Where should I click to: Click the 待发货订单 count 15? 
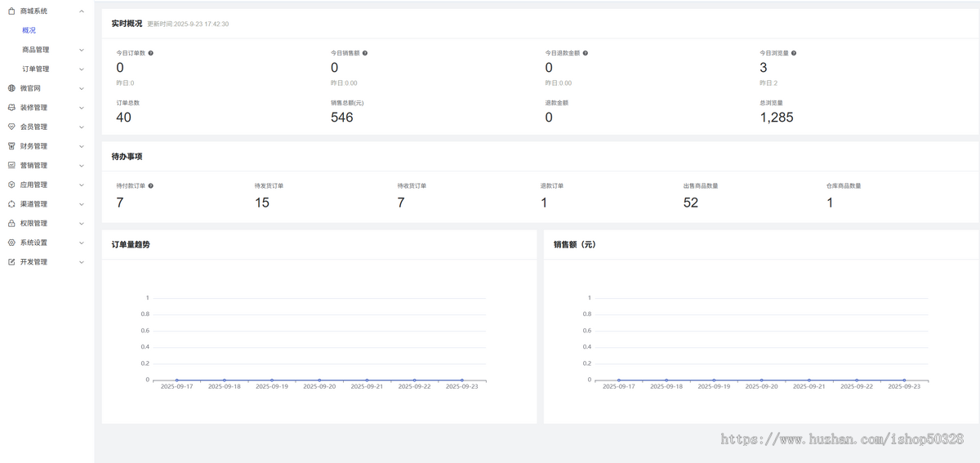[x=262, y=203]
